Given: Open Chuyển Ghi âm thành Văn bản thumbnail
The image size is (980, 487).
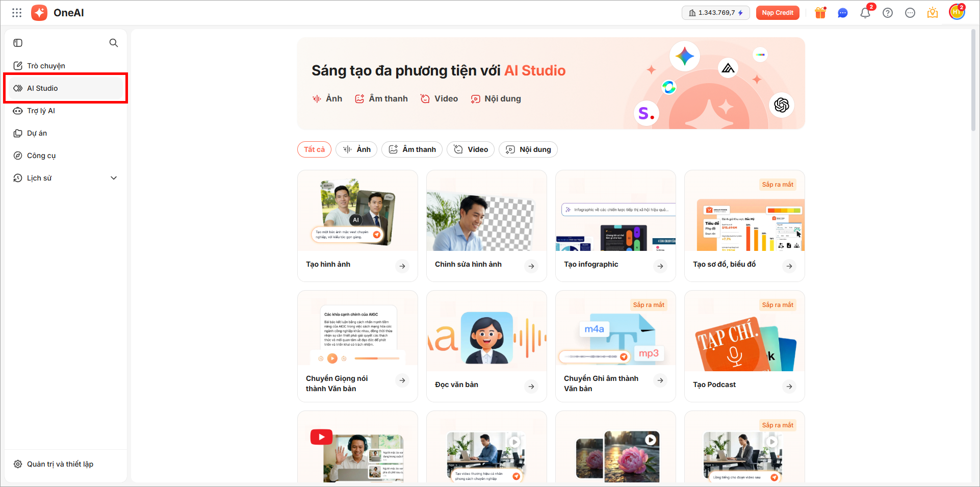Looking at the screenshot, I should [x=615, y=328].
